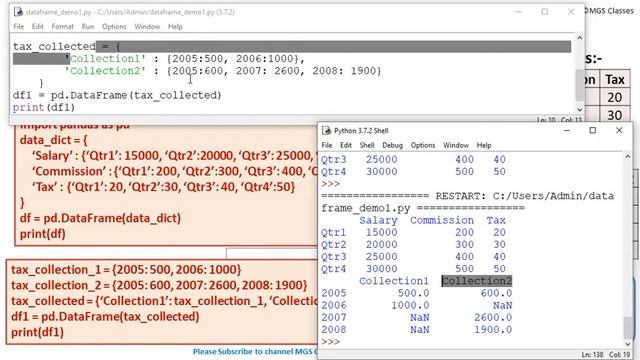Open Edit menu in Python Shell
This screenshot has width=640, height=360.
tap(346, 145)
